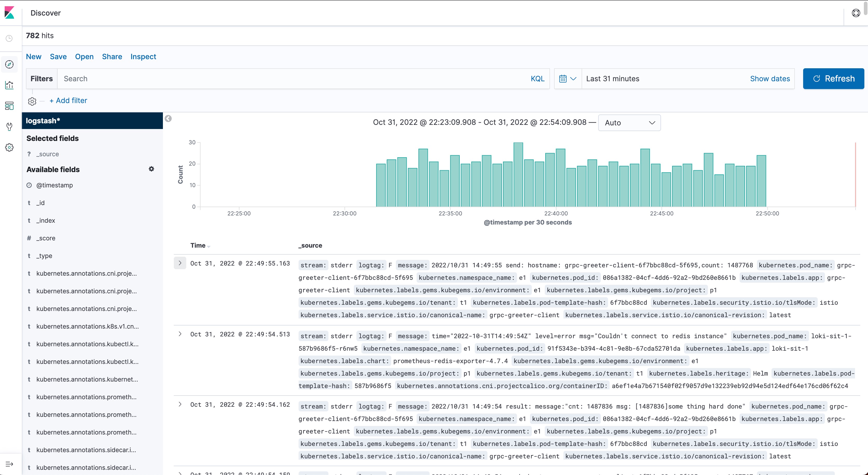The height and width of the screenshot is (475, 868).
Task: Switch query language via KQL
Action: coord(538,79)
